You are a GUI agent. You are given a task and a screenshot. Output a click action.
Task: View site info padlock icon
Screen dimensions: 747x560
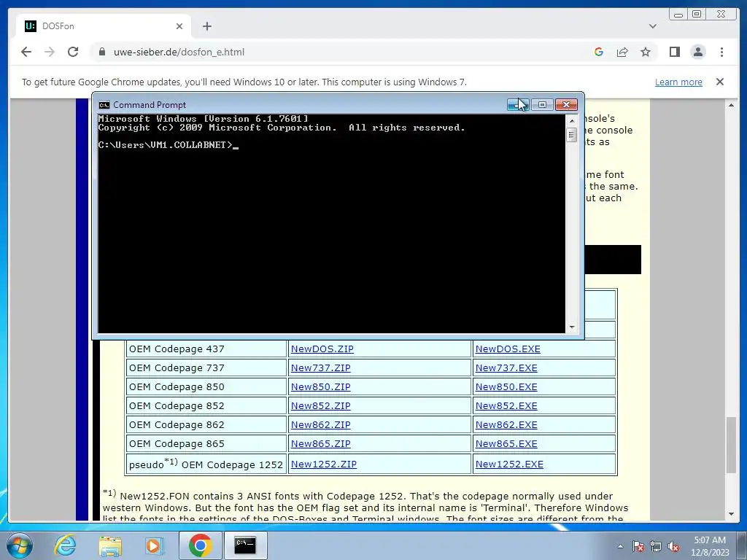coord(101,52)
